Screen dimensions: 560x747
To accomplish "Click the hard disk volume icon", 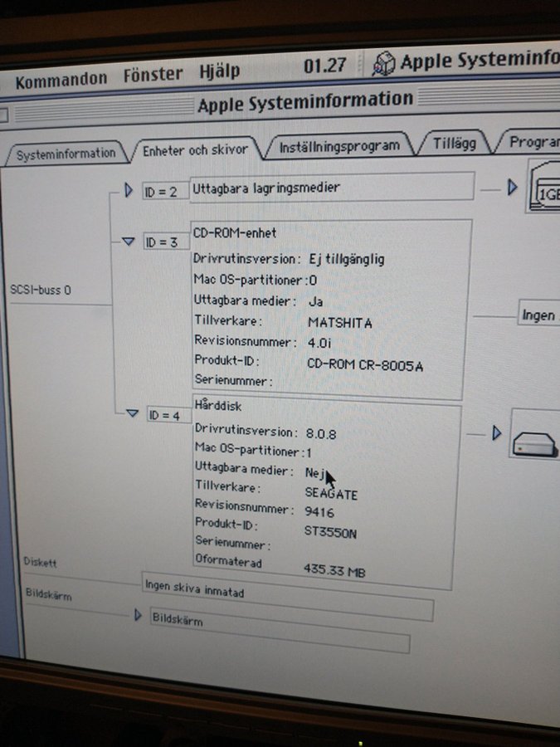I will click(534, 437).
